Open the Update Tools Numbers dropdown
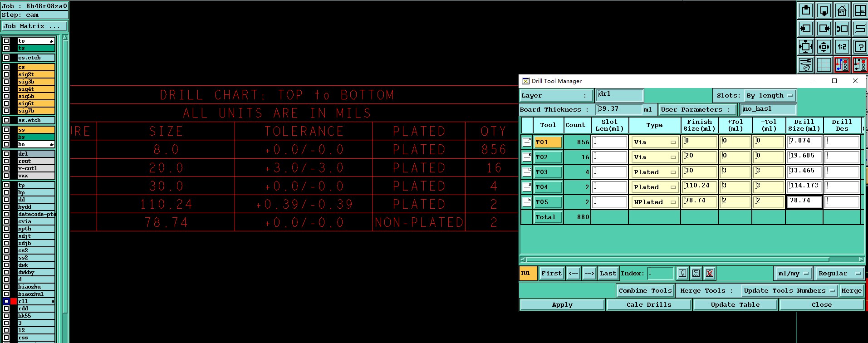The height and width of the screenshot is (343, 868). 789,290
